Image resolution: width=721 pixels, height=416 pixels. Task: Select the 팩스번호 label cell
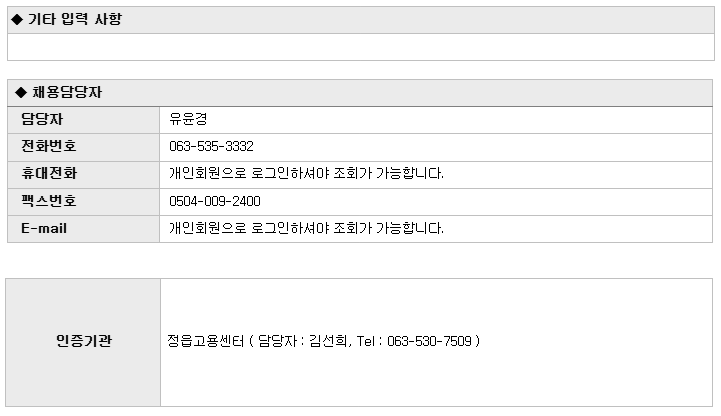tap(84, 202)
